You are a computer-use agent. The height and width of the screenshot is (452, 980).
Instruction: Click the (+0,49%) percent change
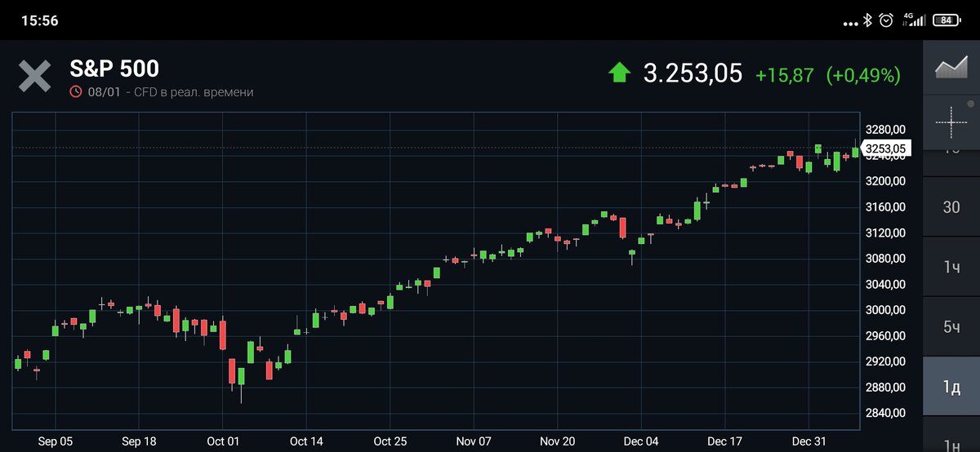863,75
